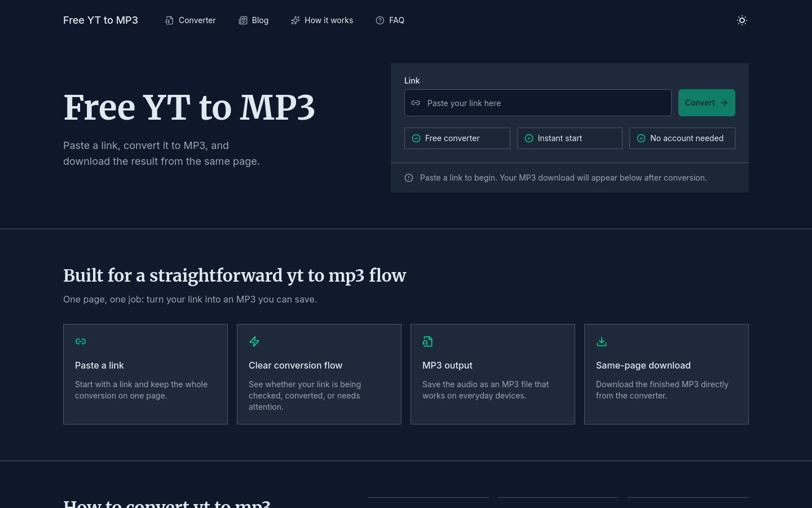Click the Same-page download card title

(x=643, y=365)
